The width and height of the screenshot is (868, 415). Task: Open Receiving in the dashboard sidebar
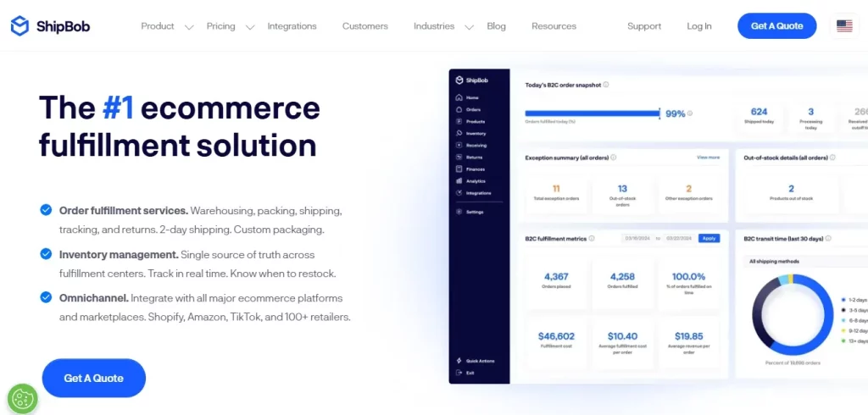click(x=471, y=146)
